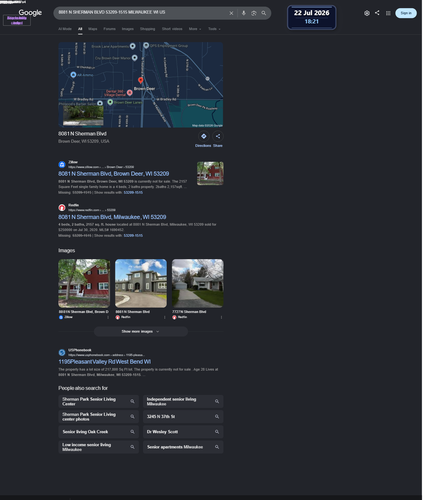Search Senior living Oak Creek suggestion

[98, 432]
